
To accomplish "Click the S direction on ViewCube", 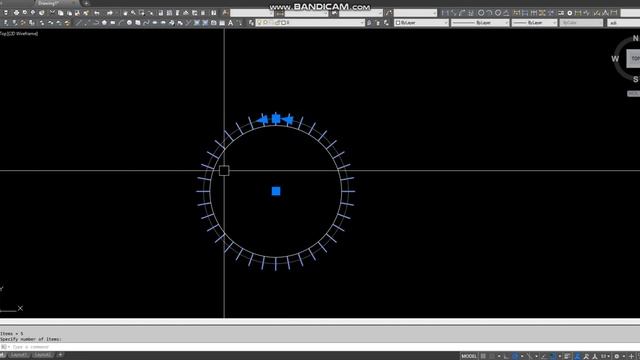I will (x=636, y=79).
